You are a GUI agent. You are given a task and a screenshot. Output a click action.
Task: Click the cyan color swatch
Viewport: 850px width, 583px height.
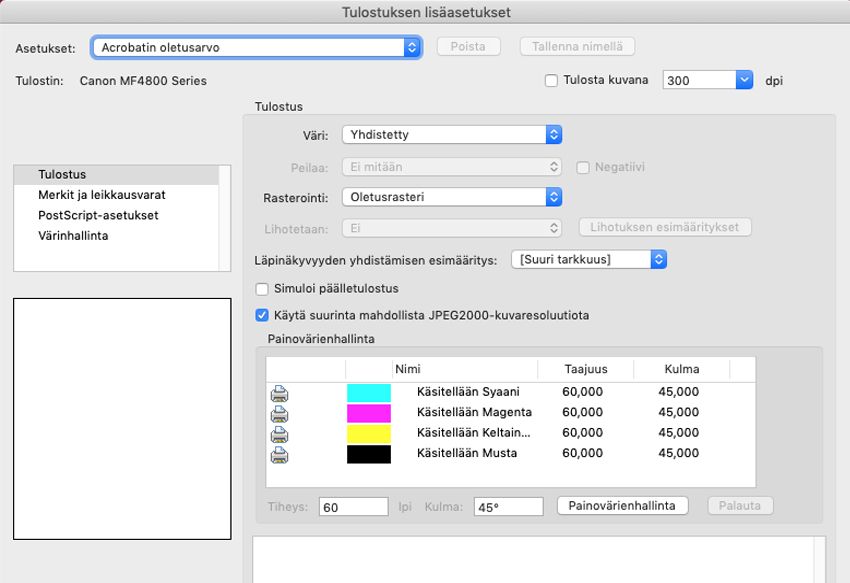pyautogui.click(x=368, y=392)
